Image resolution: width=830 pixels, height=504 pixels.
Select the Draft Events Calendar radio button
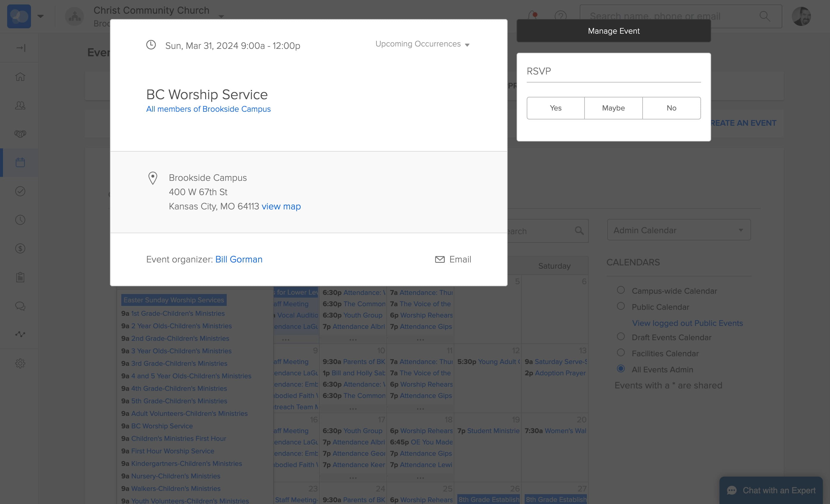point(621,337)
